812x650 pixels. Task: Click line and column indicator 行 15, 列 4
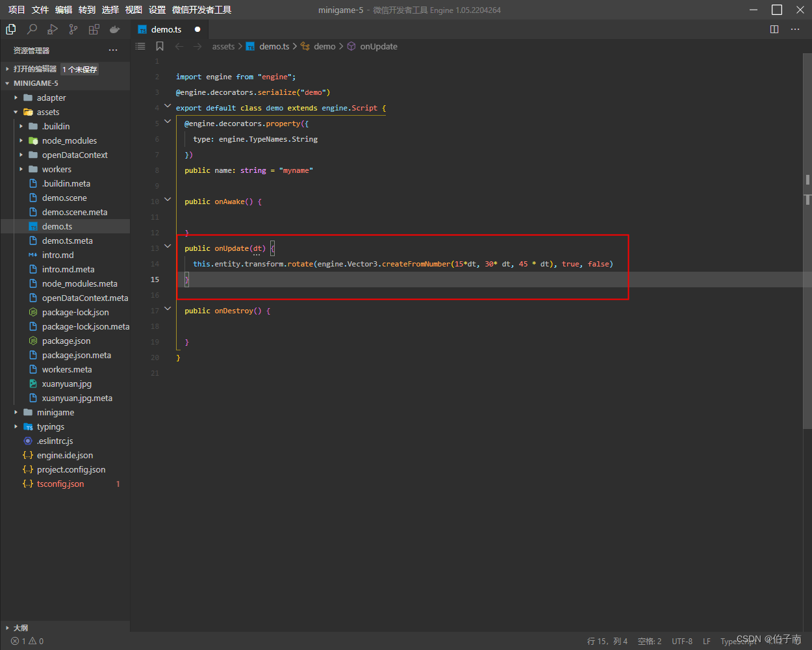[x=607, y=641]
